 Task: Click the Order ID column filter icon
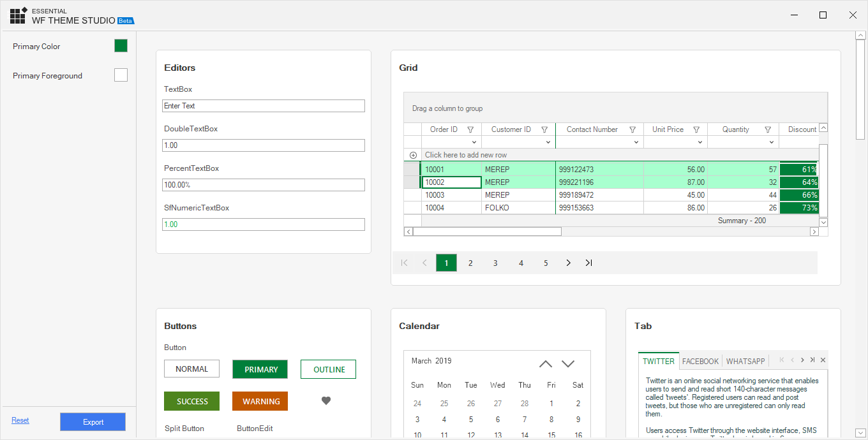pyautogui.click(x=470, y=129)
